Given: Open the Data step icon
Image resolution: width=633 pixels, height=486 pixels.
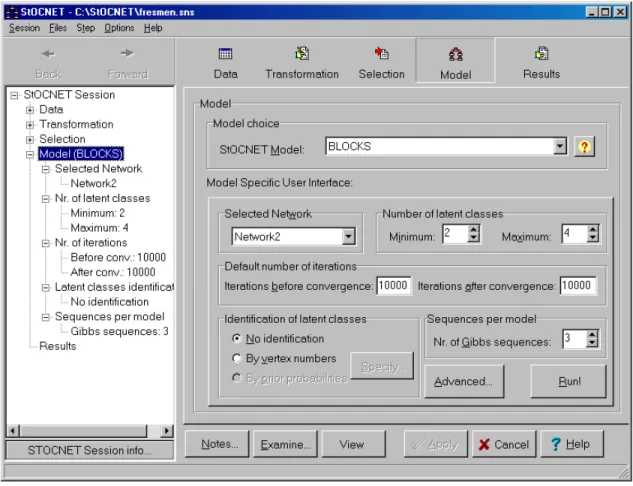Looking at the screenshot, I should (x=225, y=53).
